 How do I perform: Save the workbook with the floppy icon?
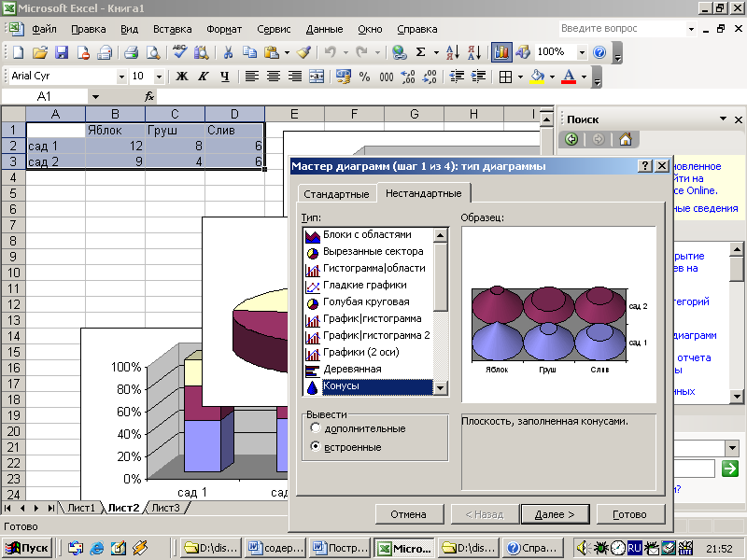[62, 52]
